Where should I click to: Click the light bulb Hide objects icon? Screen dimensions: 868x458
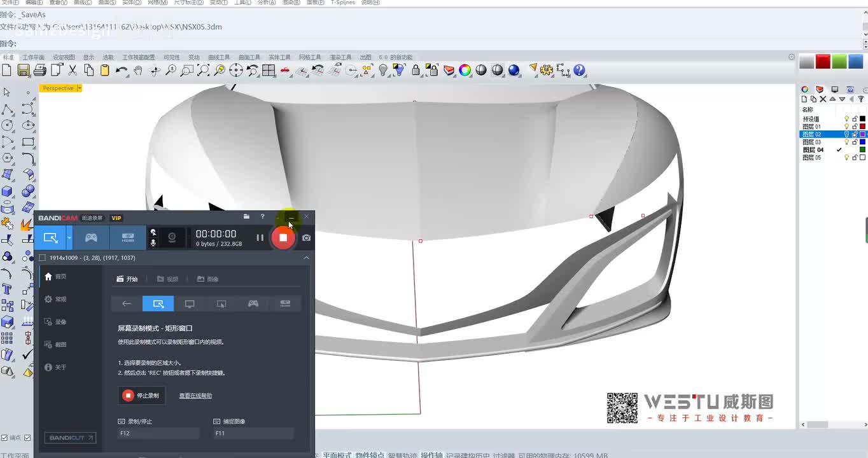pos(383,71)
